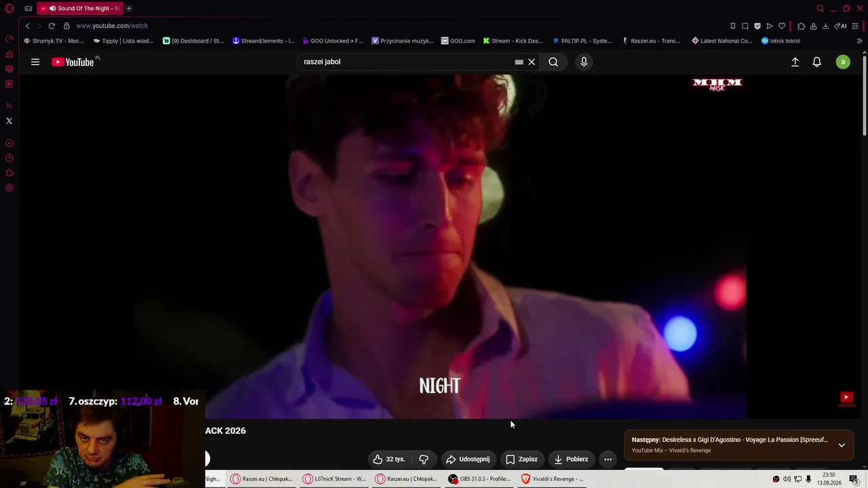Open the PALTIP.PL bookmark
The height and width of the screenshot is (488, 868).
(x=583, y=41)
